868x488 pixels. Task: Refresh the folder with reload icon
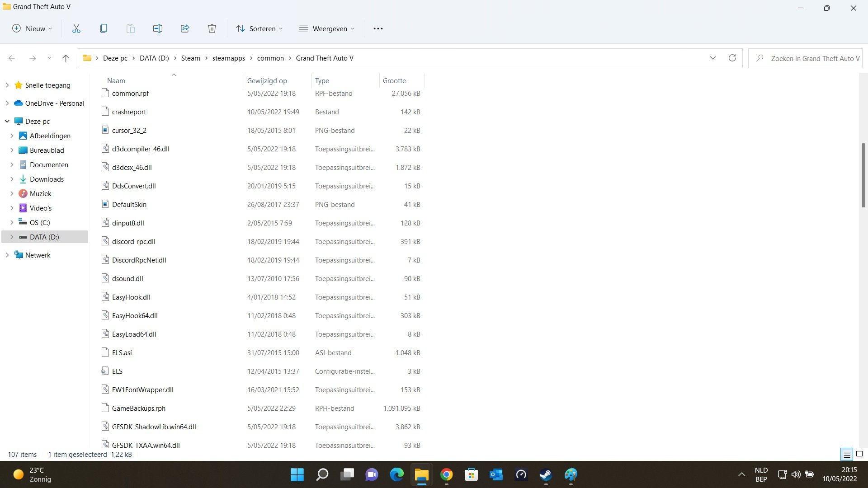point(732,58)
